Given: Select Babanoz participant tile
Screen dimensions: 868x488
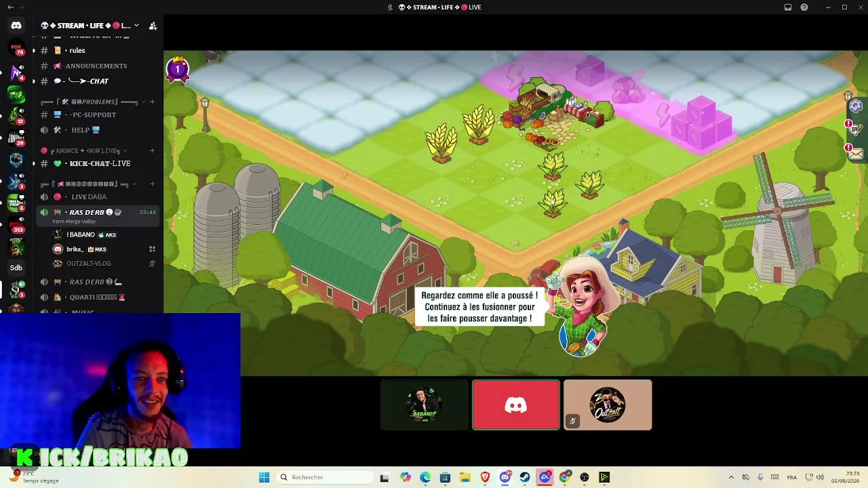Looking at the screenshot, I should coord(425,405).
